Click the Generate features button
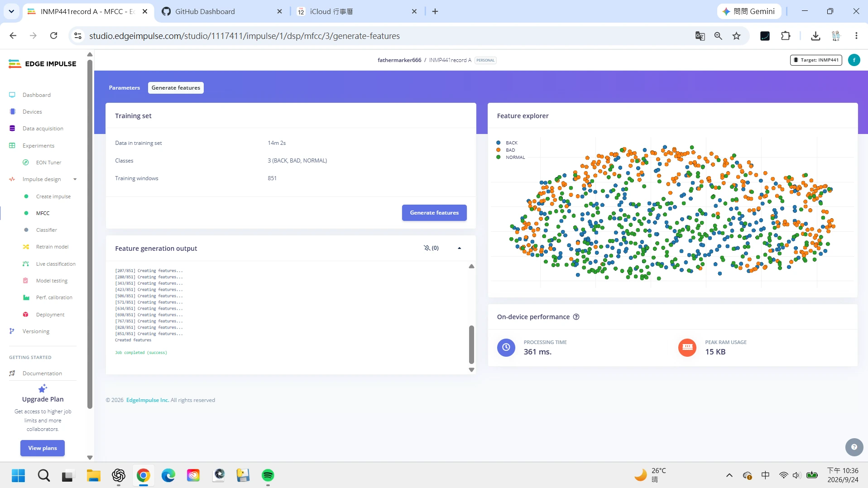Screen dimensions: 868x488 (434, 213)
